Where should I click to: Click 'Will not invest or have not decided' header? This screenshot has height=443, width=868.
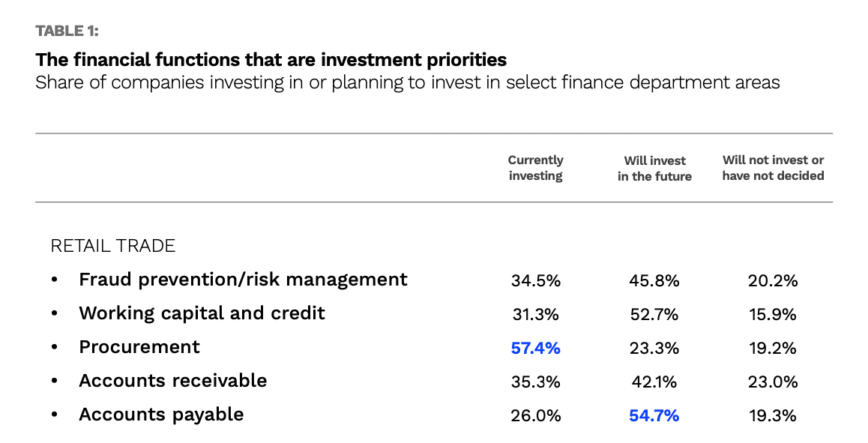(773, 168)
